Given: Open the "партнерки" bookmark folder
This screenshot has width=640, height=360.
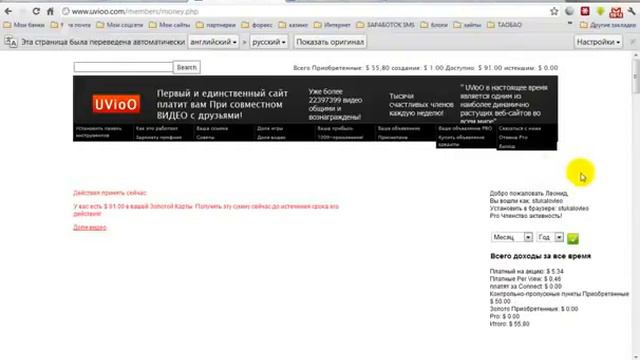Looking at the screenshot, I should 216,25.
